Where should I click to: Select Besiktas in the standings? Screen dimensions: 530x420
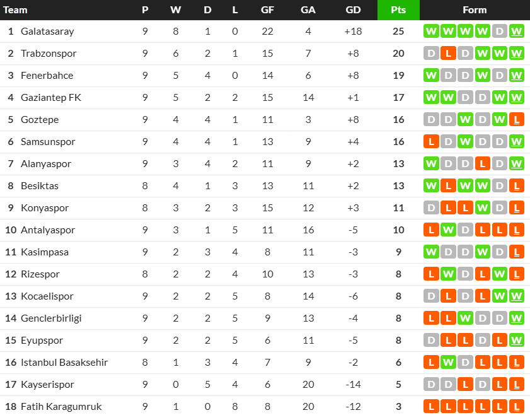pos(40,186)
